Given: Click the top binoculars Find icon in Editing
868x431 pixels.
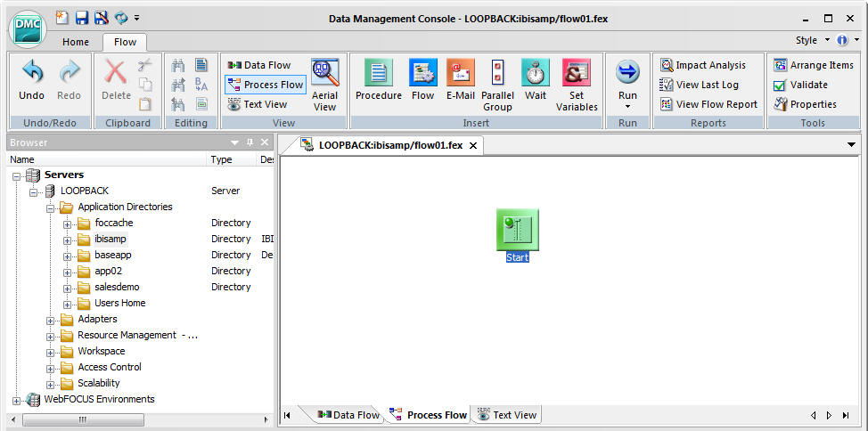Looking at the screenshot, I should [x=177, y=65].
